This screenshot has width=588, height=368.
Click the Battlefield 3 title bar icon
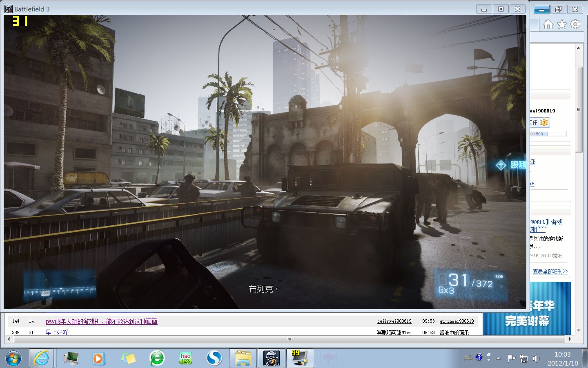point(8,9)
